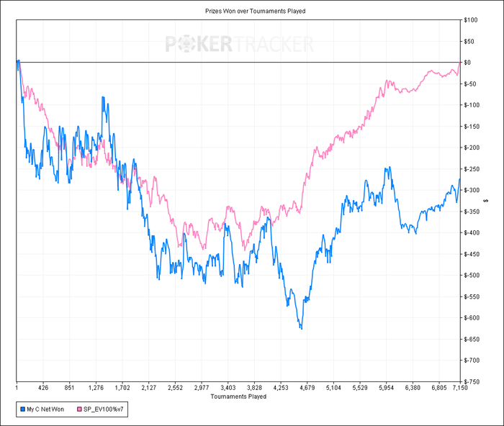Screen dimensions: 504x426
Task: Click the '$0' y-axis value
Action: pyautogui.click(x=468, y=63)
